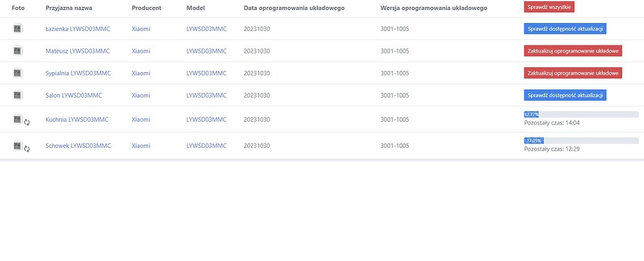This screenshot has height=261, width=644.
Task: Click the Kuchnia device photo icon
Action: (x=17, y=119)
